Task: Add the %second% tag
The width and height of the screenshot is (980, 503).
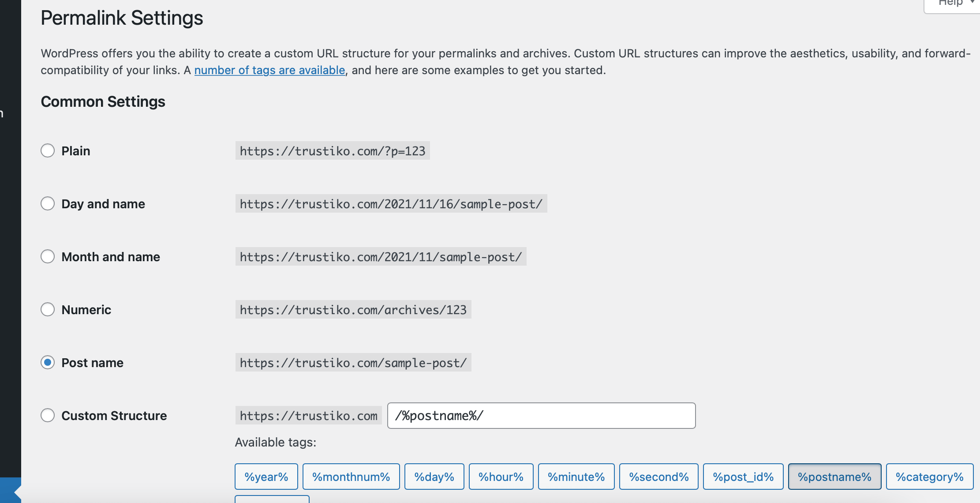Action: click(658, 477)
